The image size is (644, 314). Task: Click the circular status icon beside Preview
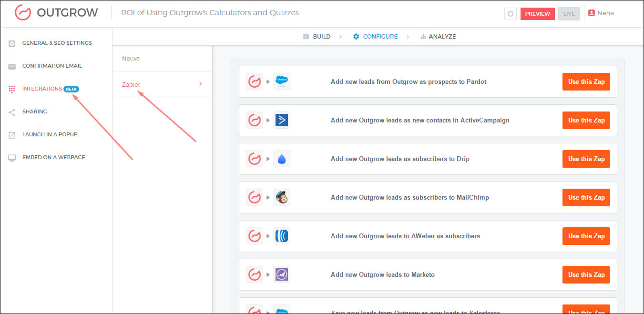point(510,14)
